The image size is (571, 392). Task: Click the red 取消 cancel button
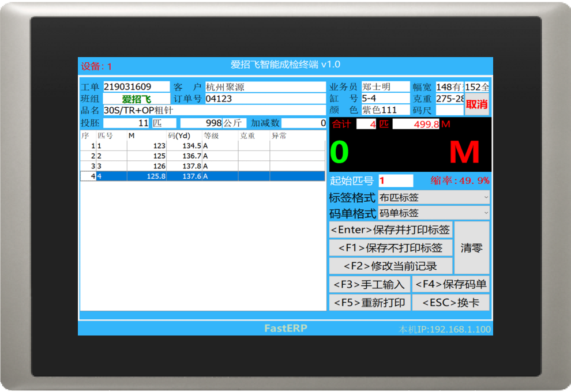coord(476,104)
